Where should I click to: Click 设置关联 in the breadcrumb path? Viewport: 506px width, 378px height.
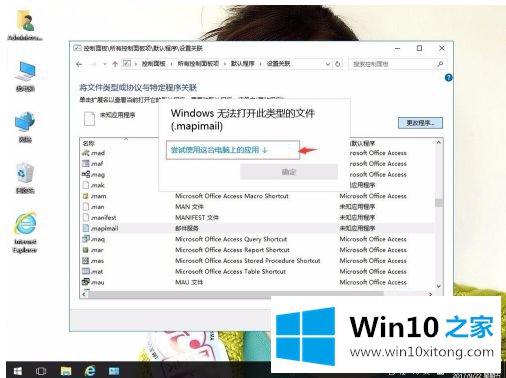tap(278, 64)
